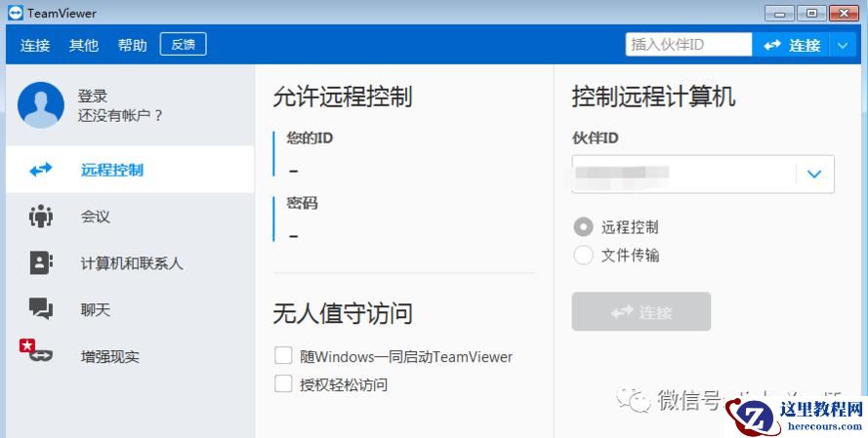
Task: Tick the 授权轻松访问 checkbox
Action: click(283, 383)
